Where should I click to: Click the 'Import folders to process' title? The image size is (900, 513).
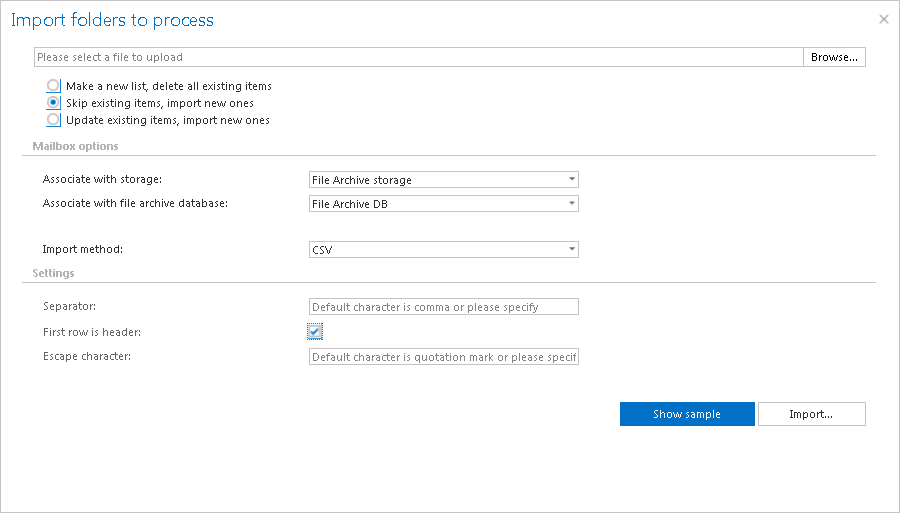pos(112,20)
